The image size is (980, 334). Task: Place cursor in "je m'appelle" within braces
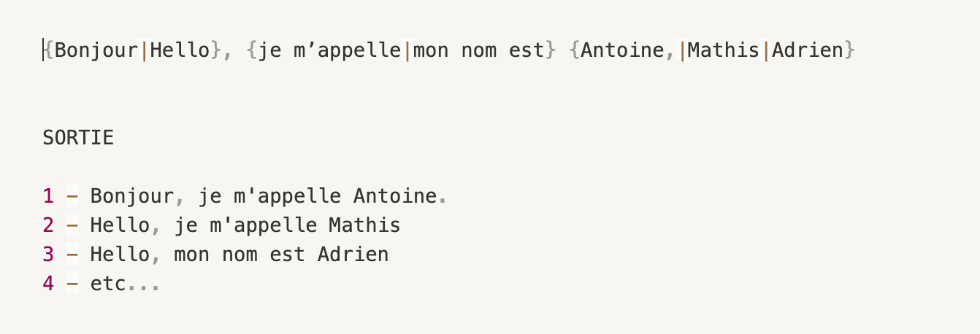[329, 51]
